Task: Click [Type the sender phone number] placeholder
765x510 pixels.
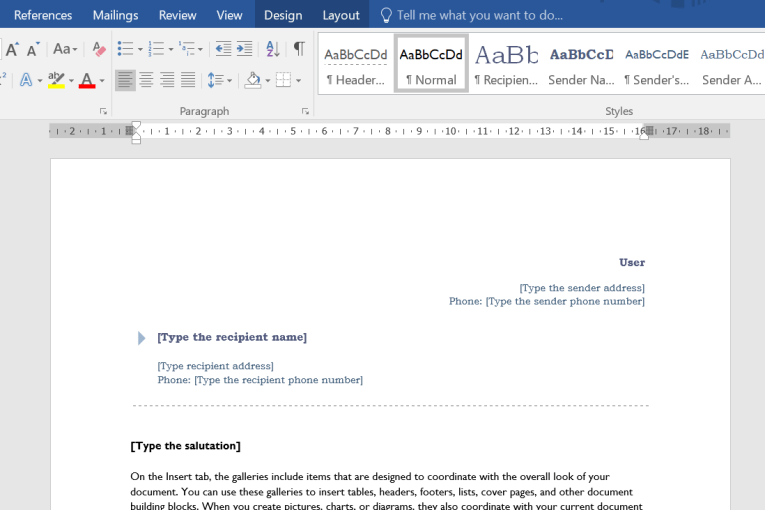Action: pos(565,302)
